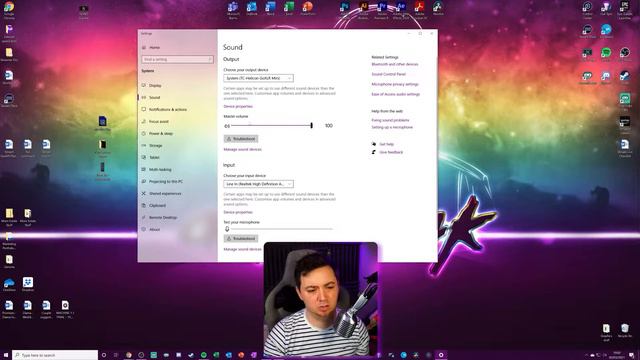This screenshot has width=640, height=360.
Task: Expand the output device dropdown
Action: click(x=258, y=78)
